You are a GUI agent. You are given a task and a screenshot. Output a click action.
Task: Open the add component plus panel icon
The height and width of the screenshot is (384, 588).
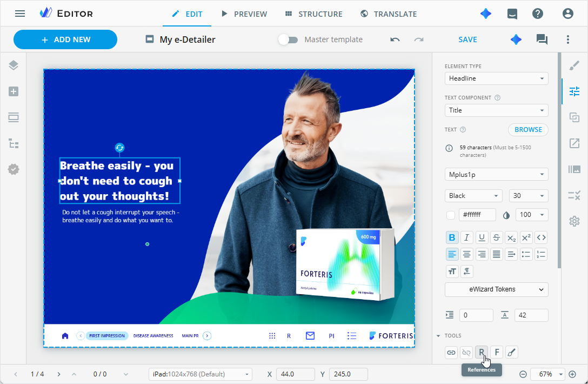(14, 91)
